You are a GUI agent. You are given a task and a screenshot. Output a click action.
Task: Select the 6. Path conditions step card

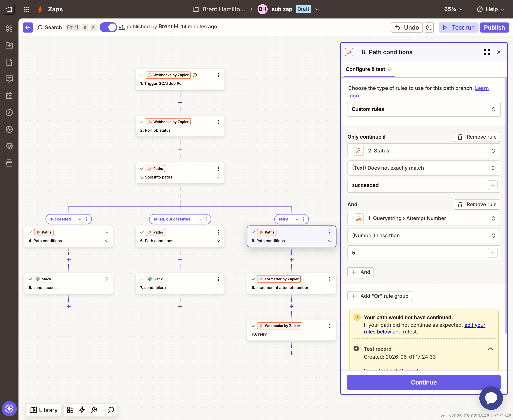(180, 236)
